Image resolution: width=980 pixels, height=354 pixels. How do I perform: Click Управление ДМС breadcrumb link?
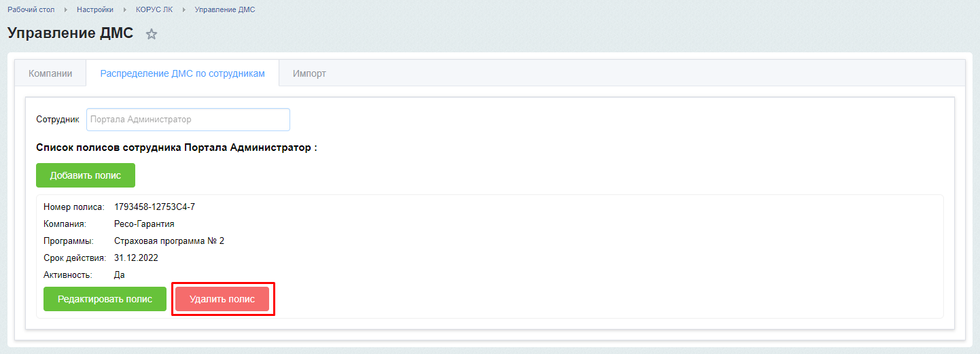coord(225,10)
